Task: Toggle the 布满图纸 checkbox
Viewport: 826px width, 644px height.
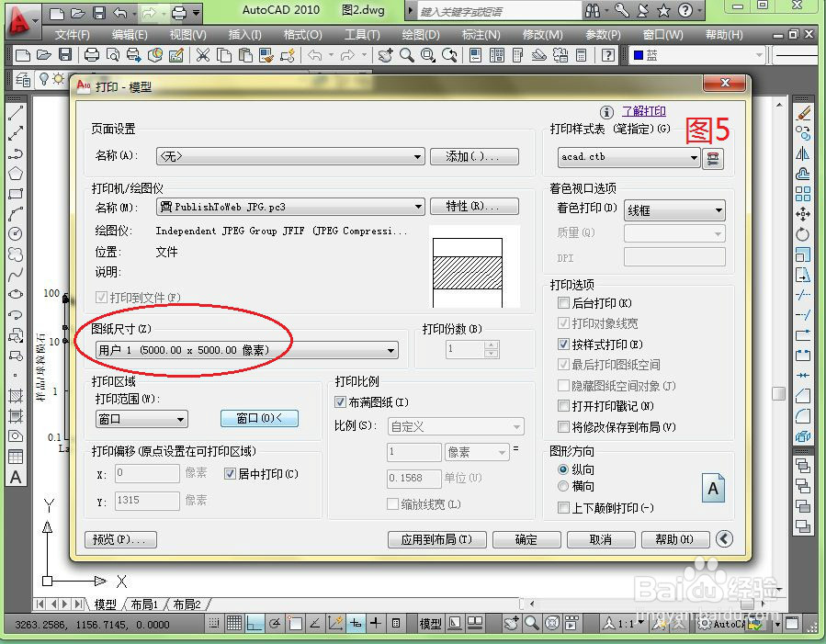Action: tap(340, 401)
